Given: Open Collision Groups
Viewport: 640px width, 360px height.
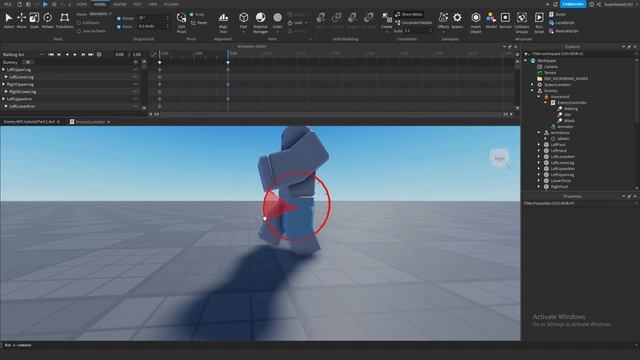Looking at the screenshot, I should 522,22.
